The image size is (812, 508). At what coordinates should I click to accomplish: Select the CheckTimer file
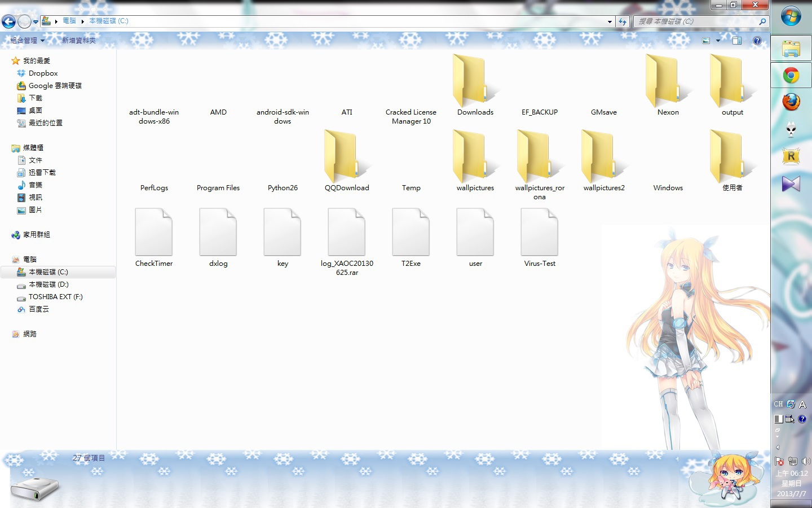(154, 237)
